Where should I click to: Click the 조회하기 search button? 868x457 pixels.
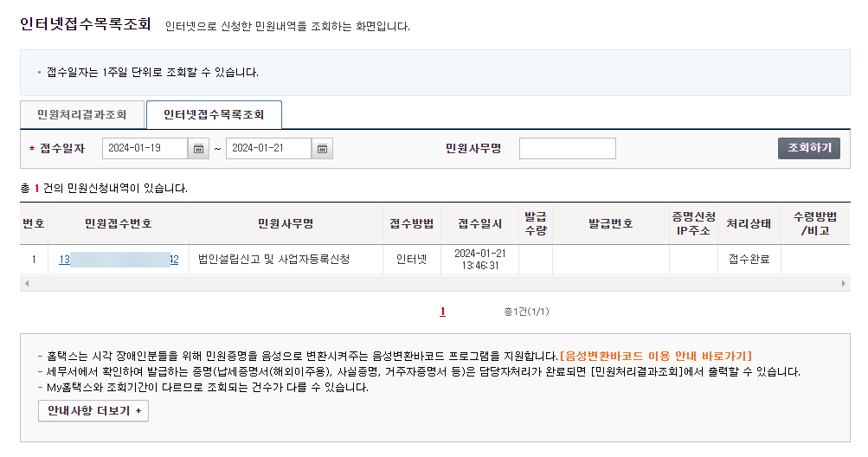pos(809,148)
